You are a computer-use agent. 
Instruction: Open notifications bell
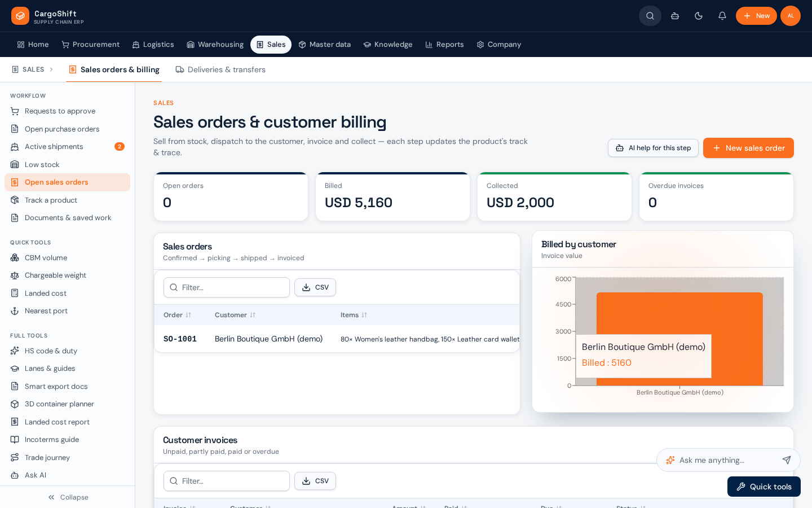tap(722, 16)
